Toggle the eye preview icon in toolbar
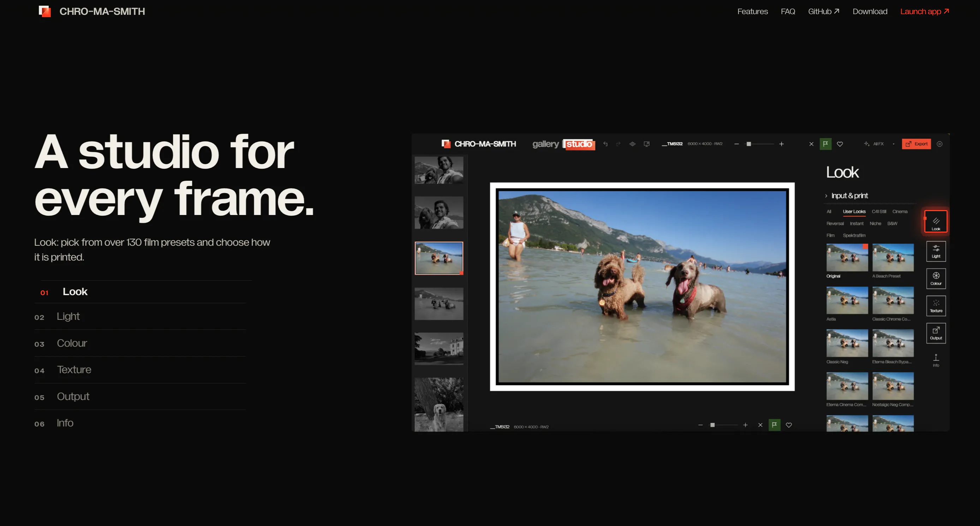 [x=632, y=144]
